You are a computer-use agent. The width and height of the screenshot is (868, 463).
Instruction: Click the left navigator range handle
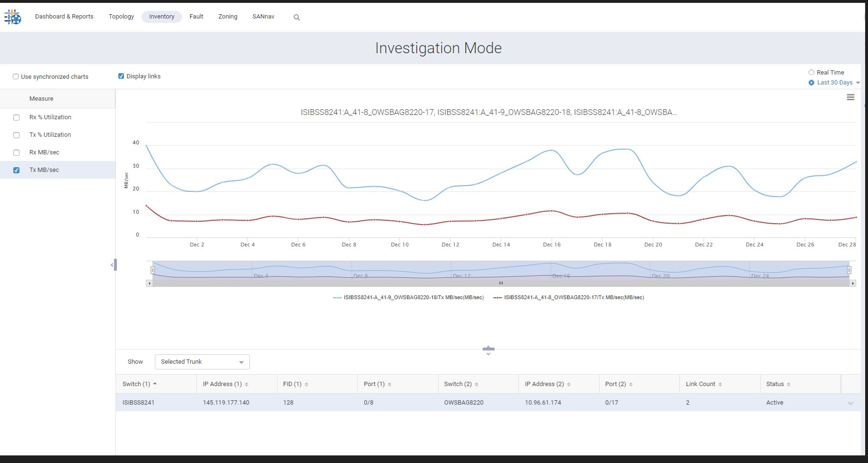tap(153, 270)
